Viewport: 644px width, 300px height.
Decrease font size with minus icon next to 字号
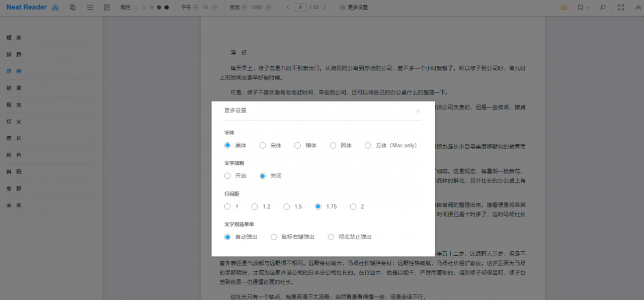point(196,8)
